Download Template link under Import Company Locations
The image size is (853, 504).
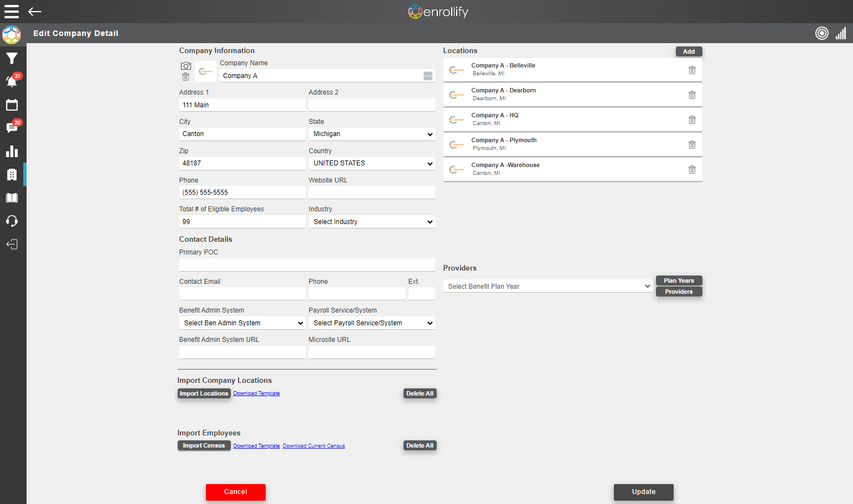coord(257,393)
